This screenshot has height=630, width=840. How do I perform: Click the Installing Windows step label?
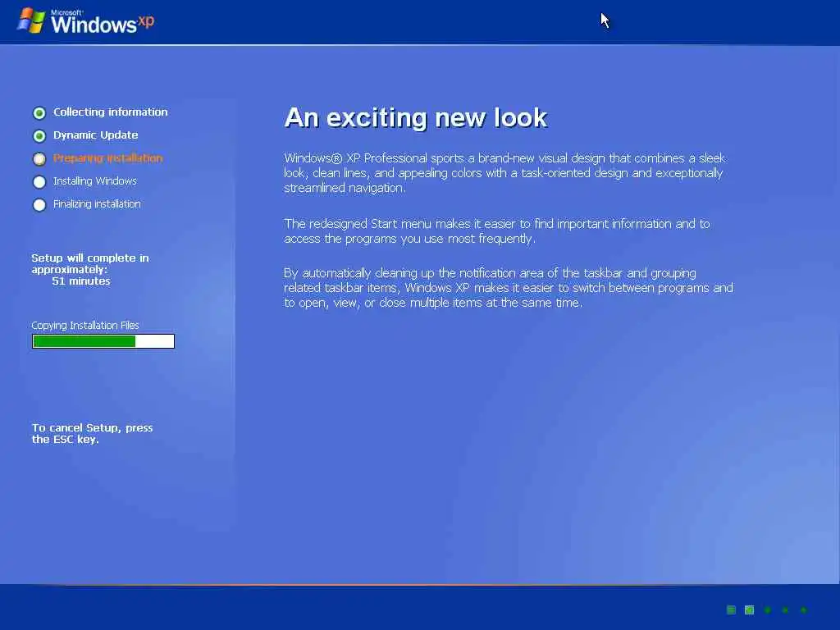tap(95, 181)
